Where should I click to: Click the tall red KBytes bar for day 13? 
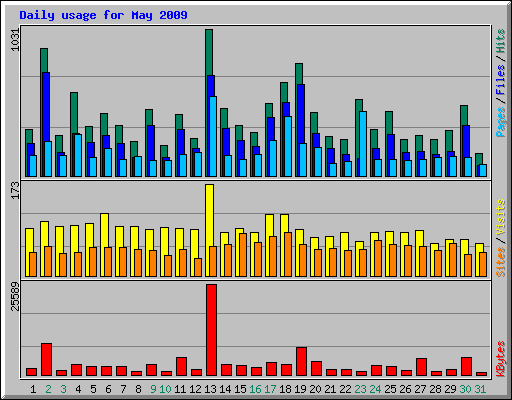point(211,330)
